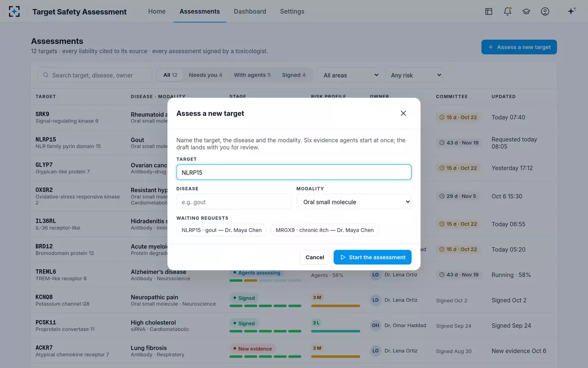Open the TREML6 target row name
This screenshot has width=588, height=368.
46,272
